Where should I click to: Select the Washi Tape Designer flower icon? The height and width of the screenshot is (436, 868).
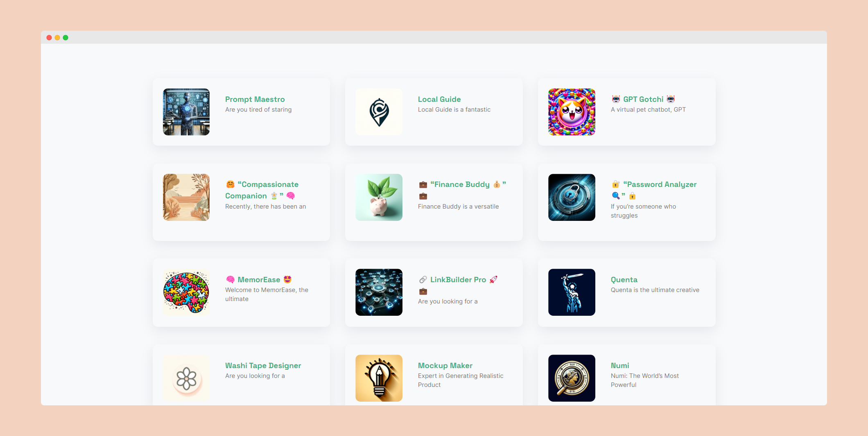[186, 378]
